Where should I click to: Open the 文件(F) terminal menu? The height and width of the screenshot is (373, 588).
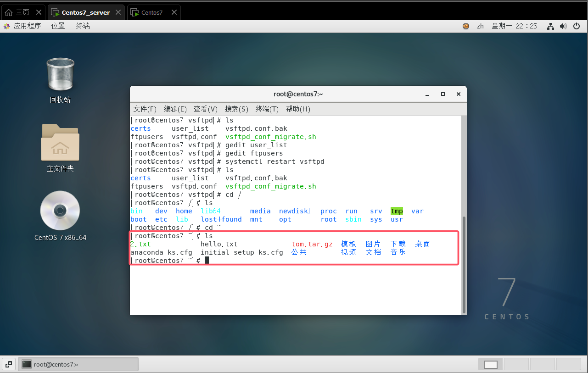tap(145, 109)
